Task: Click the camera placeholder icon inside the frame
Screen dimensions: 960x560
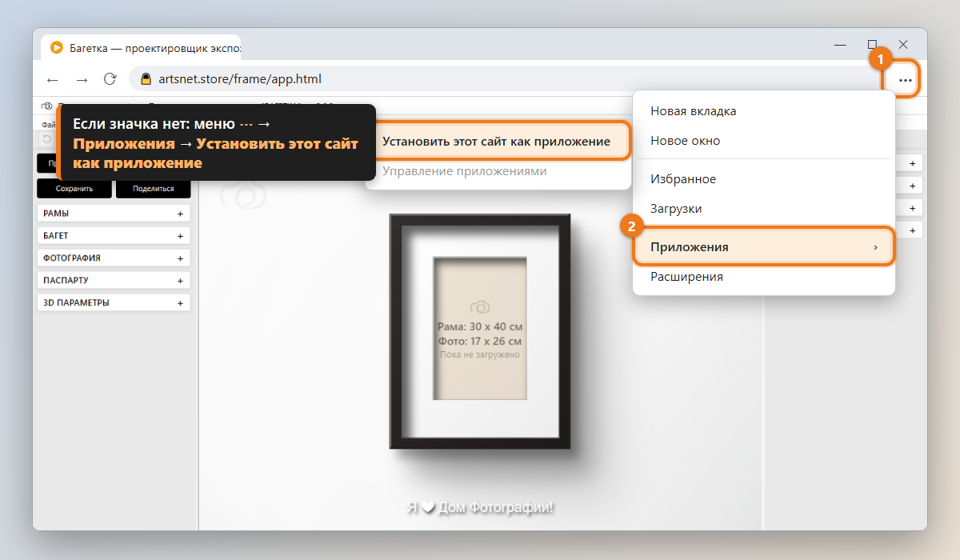Action: point(480,307)
